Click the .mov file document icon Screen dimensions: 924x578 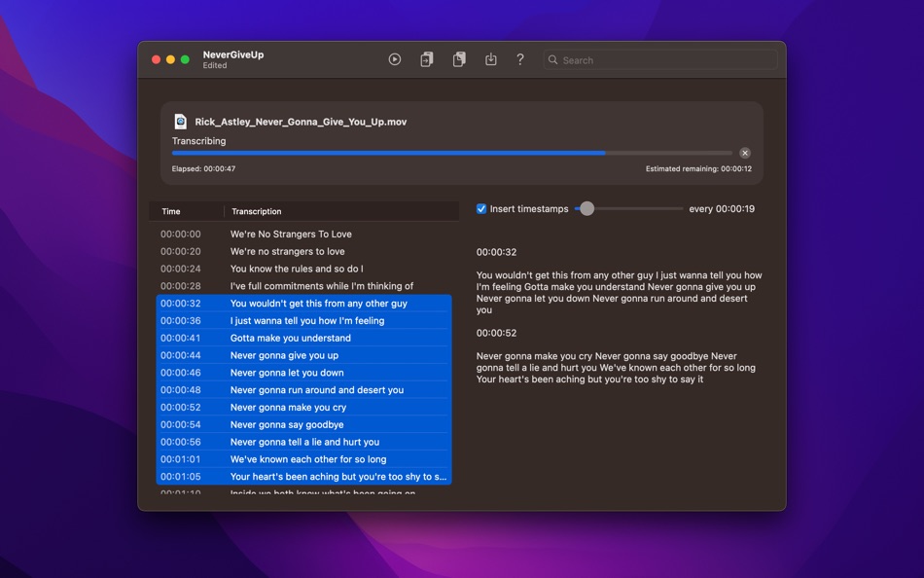tap(180, 122)
